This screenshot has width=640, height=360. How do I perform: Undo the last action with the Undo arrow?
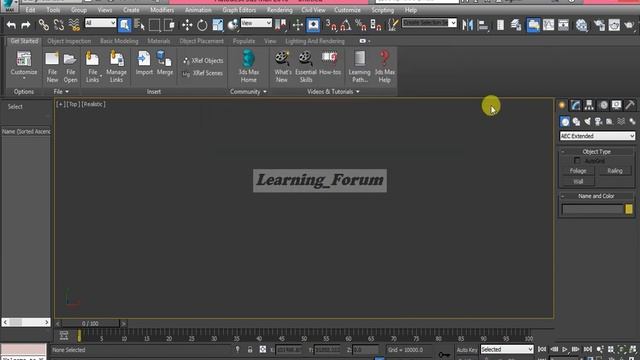pos(11,25)
